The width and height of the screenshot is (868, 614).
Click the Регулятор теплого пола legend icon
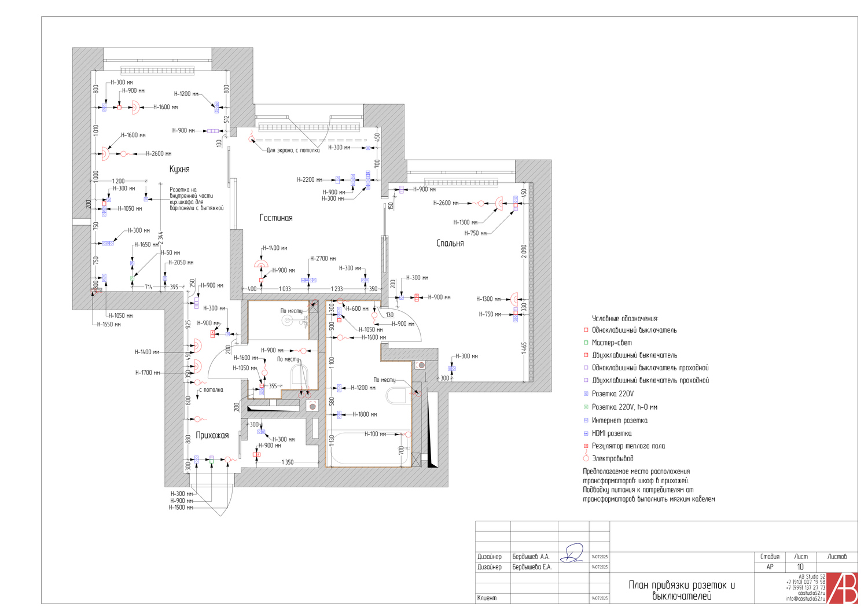click(586, 446)
